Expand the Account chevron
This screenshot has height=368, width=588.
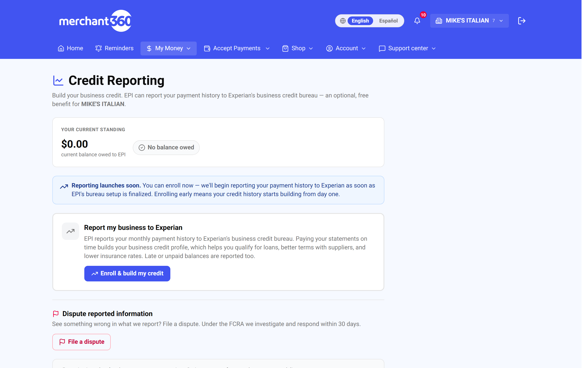(x=363, y=48)
